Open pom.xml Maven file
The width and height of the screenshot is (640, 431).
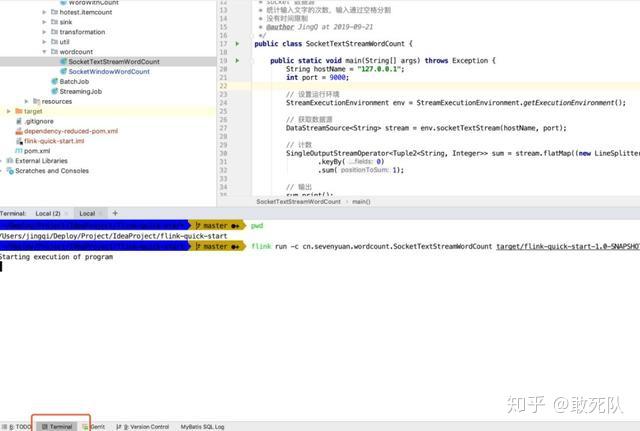(x=37, y=151)
